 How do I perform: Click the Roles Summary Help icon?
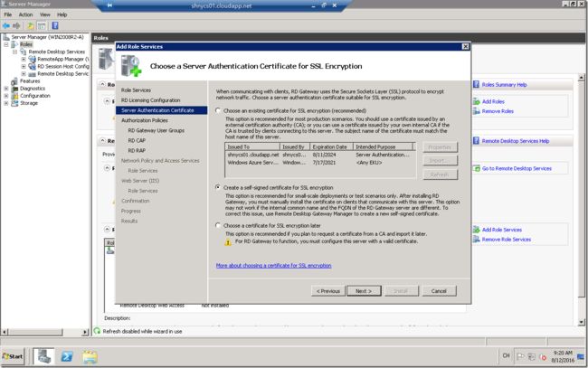coord(476,84)
